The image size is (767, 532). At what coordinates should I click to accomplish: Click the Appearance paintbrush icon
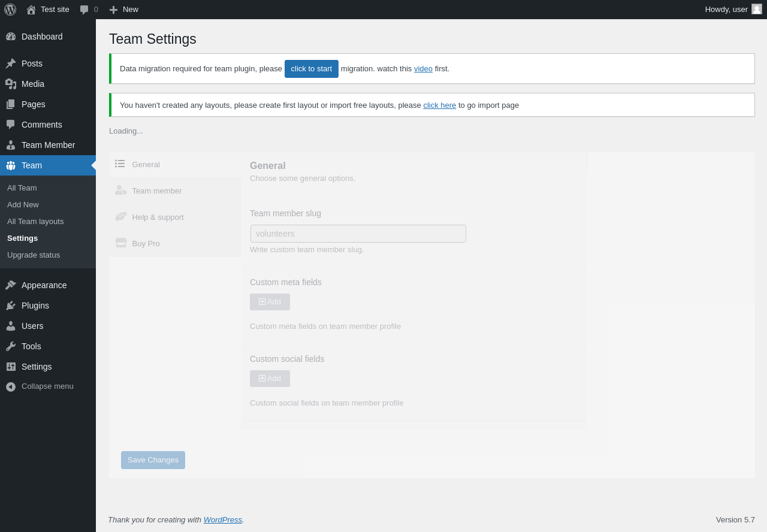(x=11, y=285)
